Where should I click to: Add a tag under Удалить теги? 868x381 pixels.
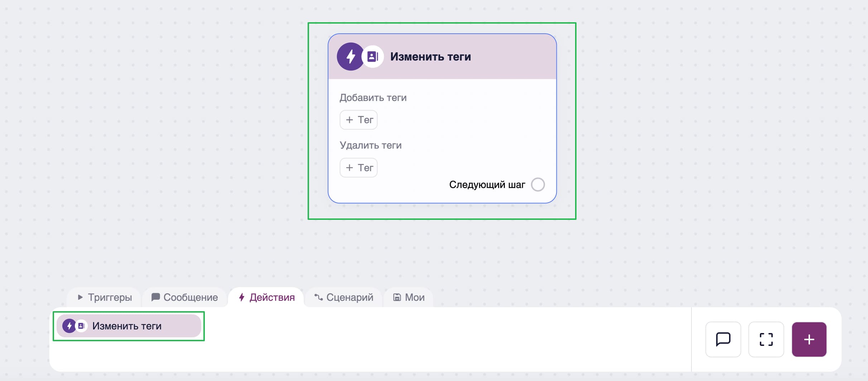click(358, 168)
